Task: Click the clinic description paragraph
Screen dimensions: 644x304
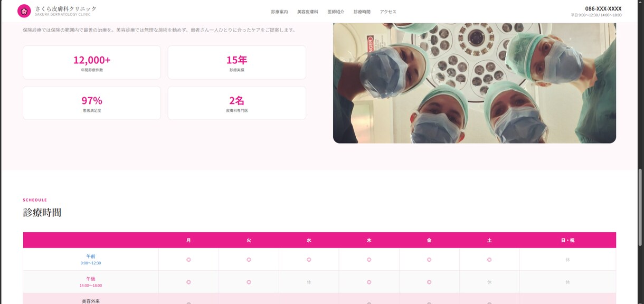Action: [x=159, y=30]
